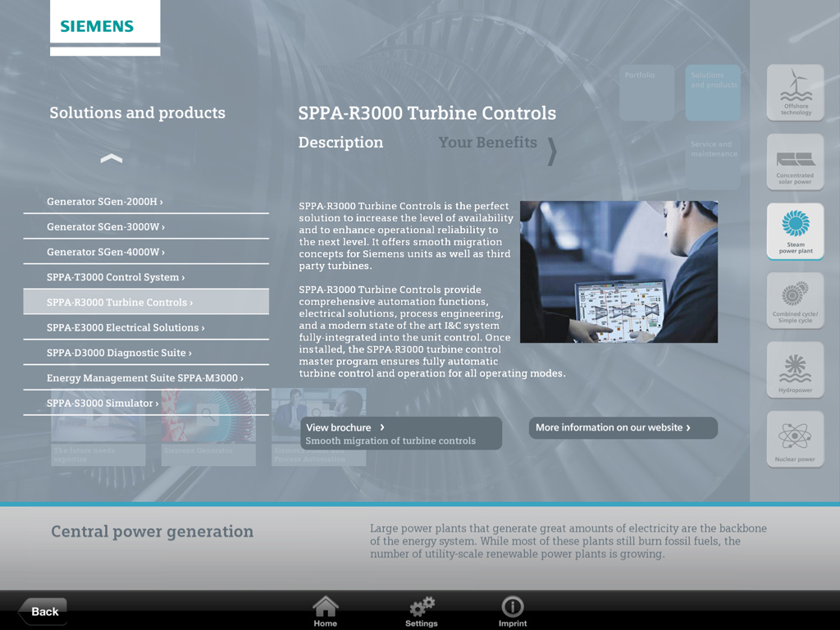This screenshot has height=630, width=840.
Task: Open the Nuclear power icon
Action: point(796,440)
